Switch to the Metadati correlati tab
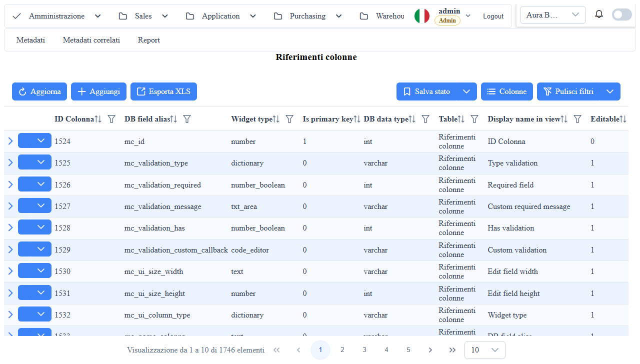The image size is (640, 364). (x=91, y=40)
